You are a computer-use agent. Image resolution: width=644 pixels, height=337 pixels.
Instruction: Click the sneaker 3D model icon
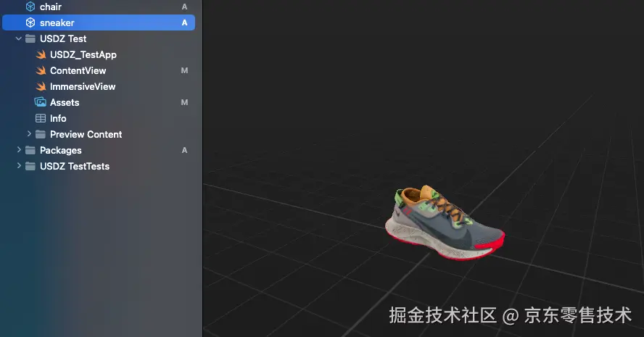30,22
